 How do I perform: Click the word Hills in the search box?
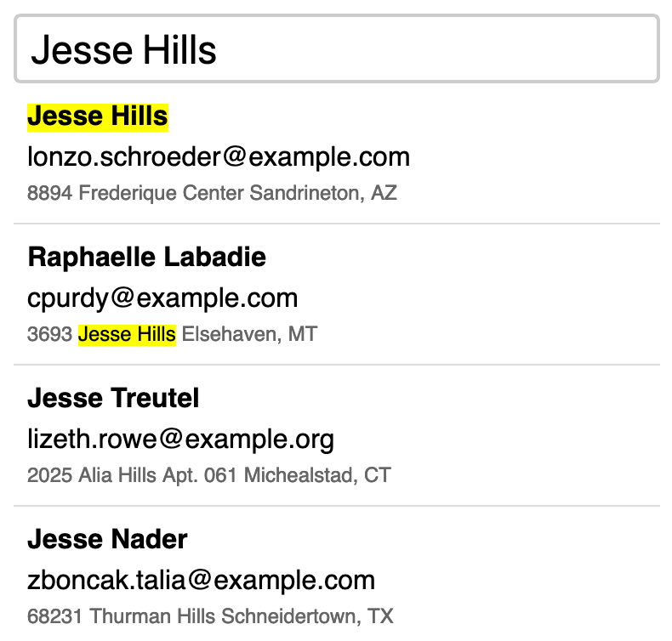(x=179, y=50)
